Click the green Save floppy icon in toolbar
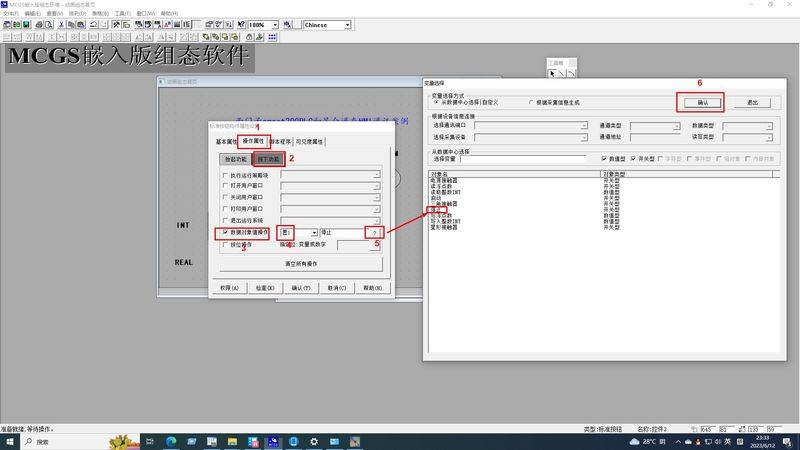Image resolution: width=800 pixels, height=450 pixels. [27, 24]
